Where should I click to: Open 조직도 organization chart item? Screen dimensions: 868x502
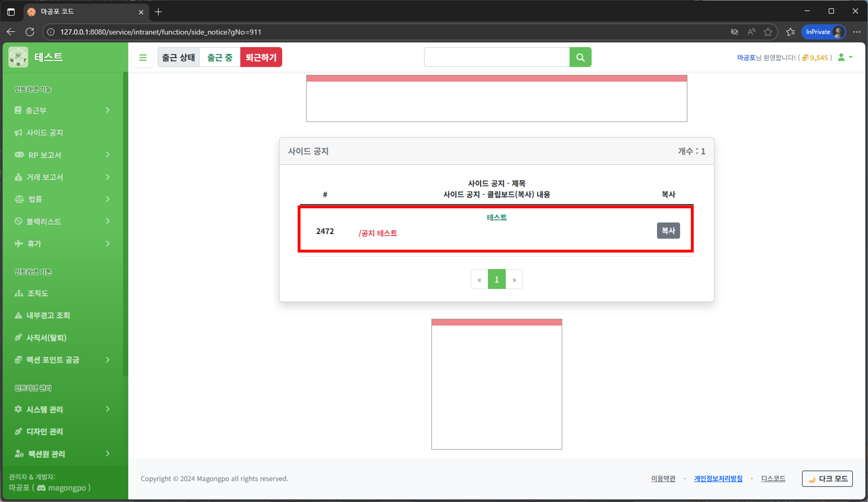pos(37,293)
